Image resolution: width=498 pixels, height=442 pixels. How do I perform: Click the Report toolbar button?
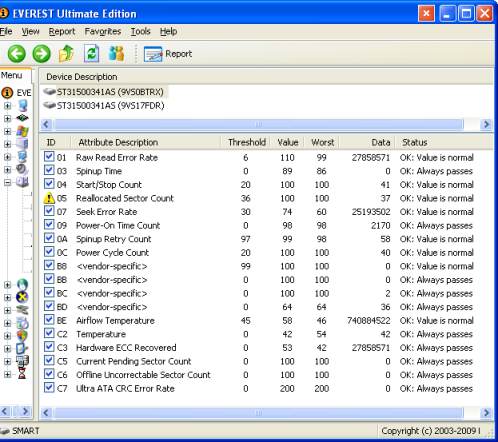point(168,54)
